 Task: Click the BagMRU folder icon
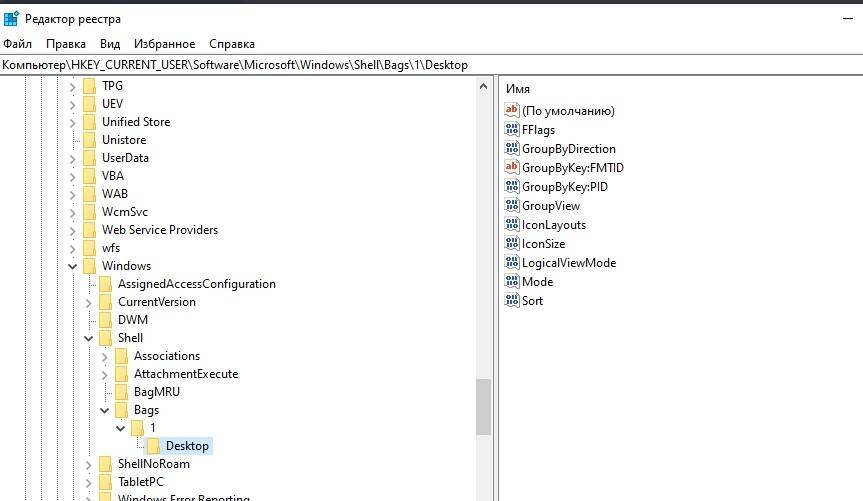[x=122, y=392]
